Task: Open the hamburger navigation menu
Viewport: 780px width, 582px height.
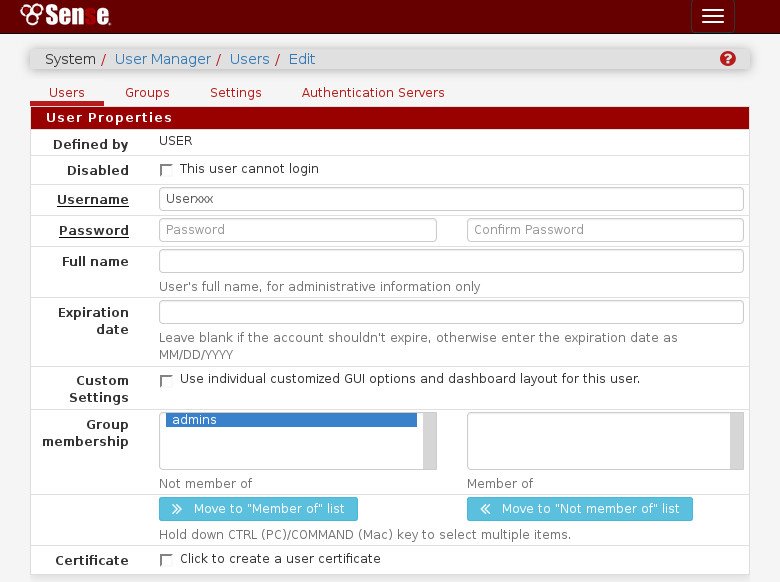Action: [x=712, y=16]
